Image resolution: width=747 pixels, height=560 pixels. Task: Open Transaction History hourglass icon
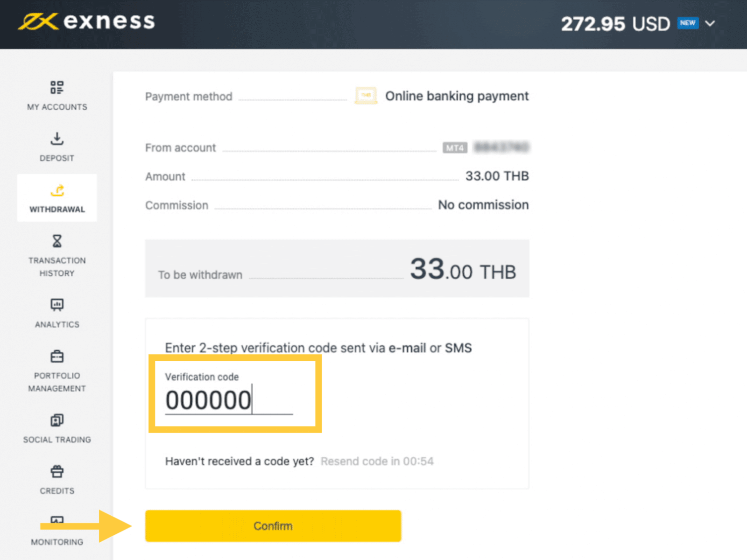pyautogui.click(x=57, y=241)
